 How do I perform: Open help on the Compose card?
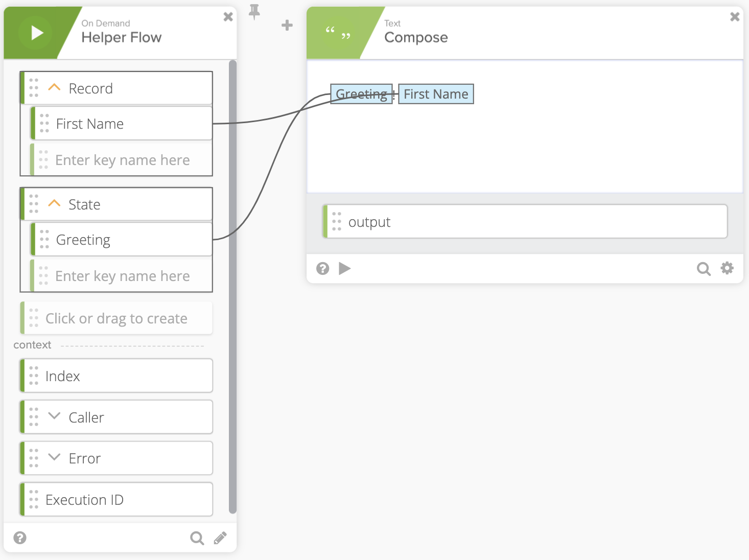pyautogui.click(x=322, y=269)
